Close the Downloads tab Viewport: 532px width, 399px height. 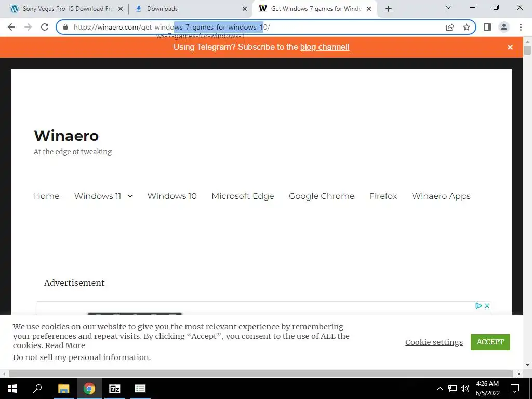245,9
